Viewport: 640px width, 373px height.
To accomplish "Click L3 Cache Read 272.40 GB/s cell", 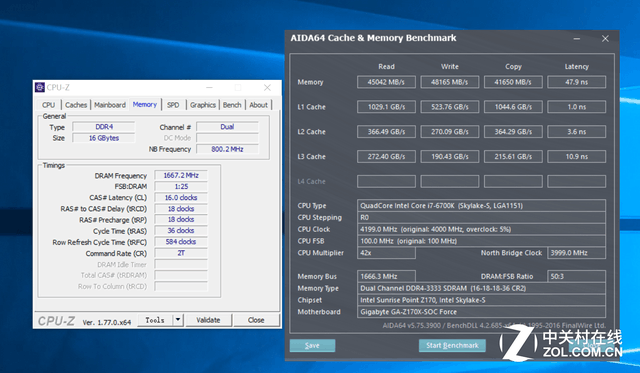I will pos(386,156).
